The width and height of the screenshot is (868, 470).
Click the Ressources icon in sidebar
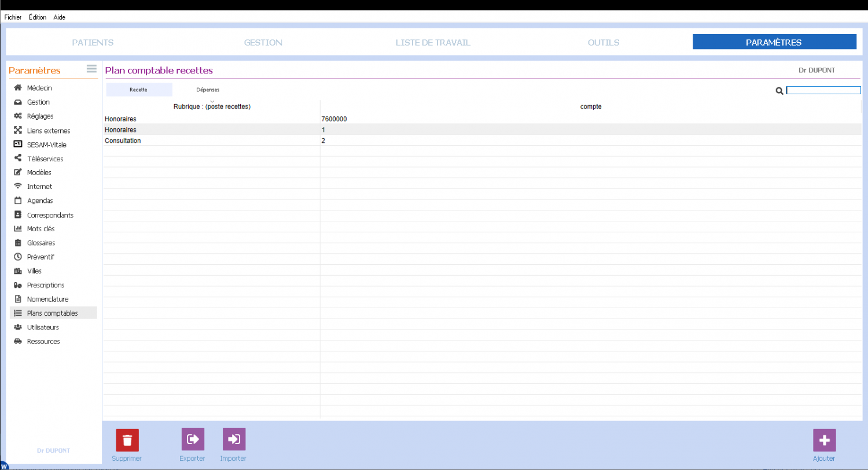18,341
